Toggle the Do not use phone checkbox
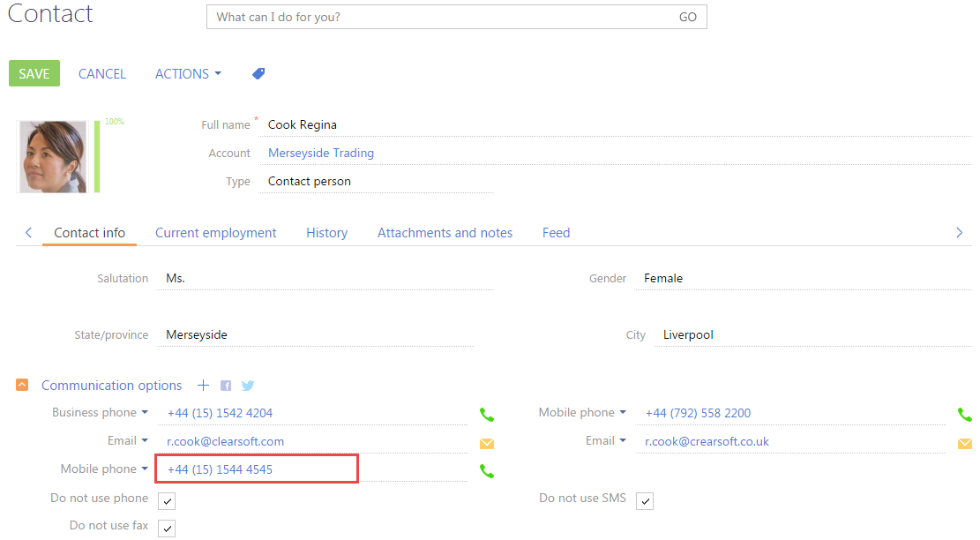 [167, 501]
